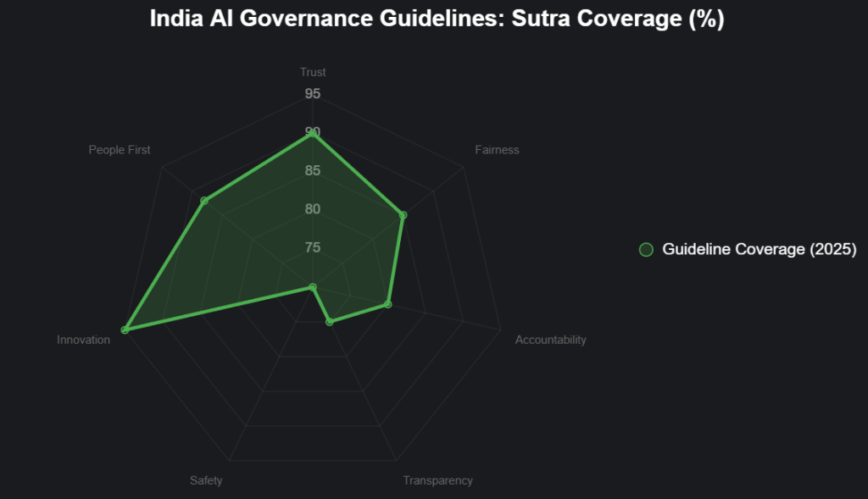Select the Transparency axis label
Screen dimensions: 868x499
[437, 480]
